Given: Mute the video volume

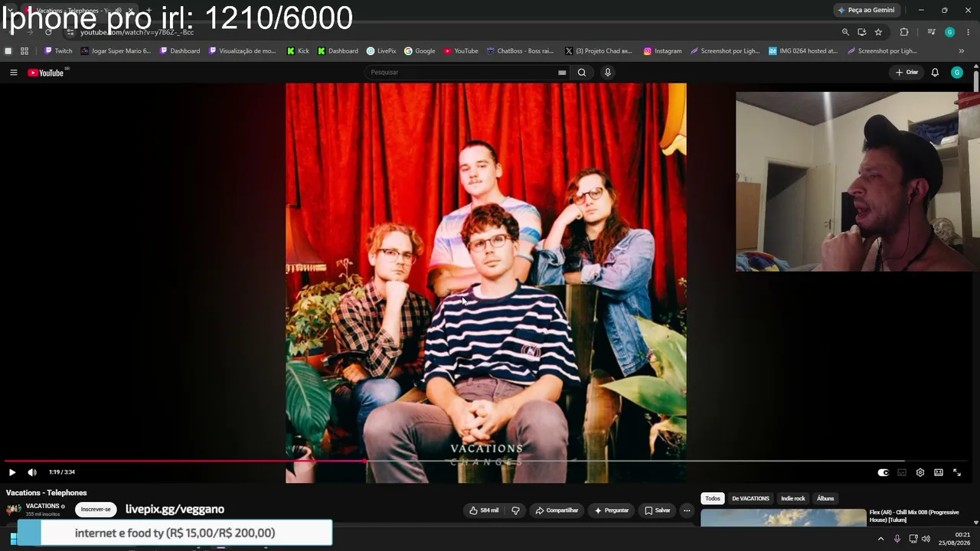Looking at the screenshot, I should click(x=32, y=472).
